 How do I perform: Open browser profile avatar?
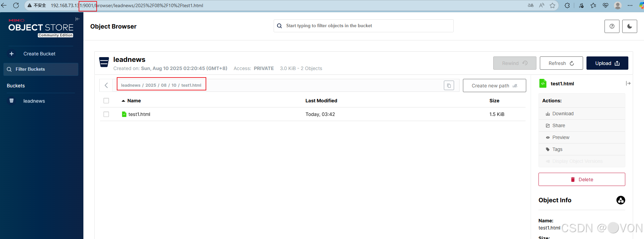point(618,5)
